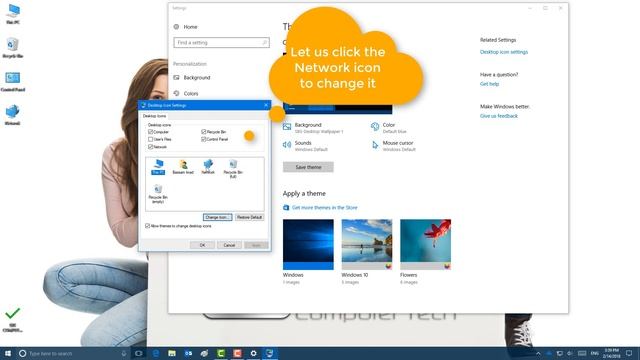Open the Sounds setting in the Themes page
Screen dimensions: 640x360
(307, 146)
